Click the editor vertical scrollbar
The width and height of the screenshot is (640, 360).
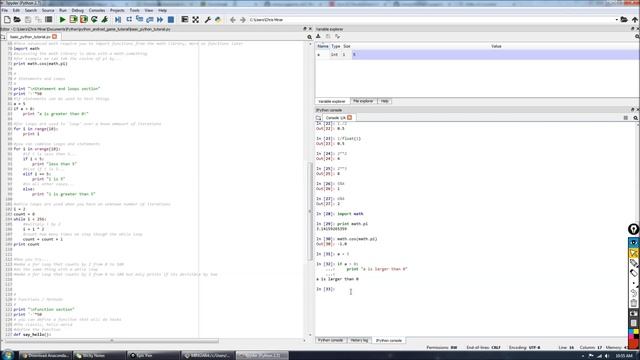tap(310, 211)
